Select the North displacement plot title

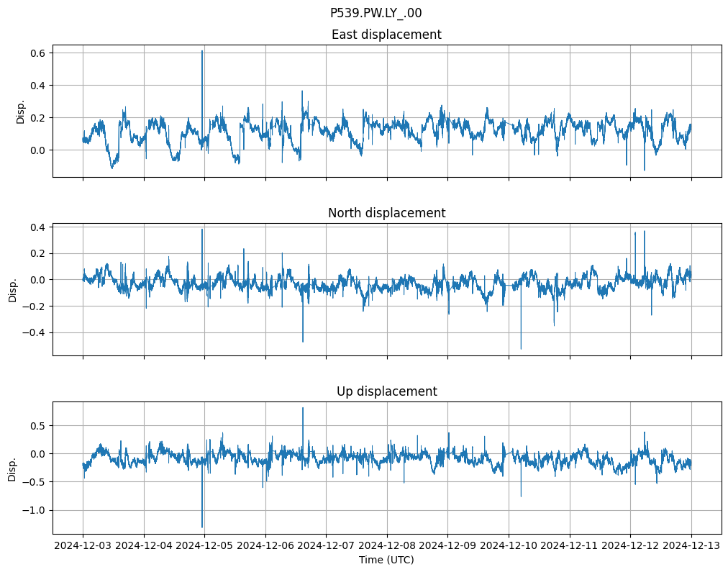pyautogui.click(x=386, y=213)
